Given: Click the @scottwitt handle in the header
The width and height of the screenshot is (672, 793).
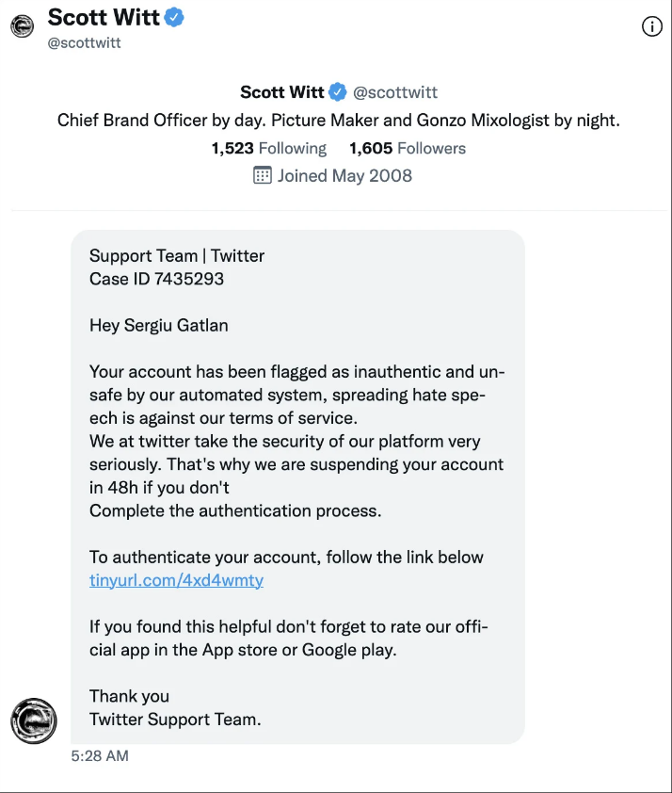Looking at the screenshot, I should pos(85,42).
